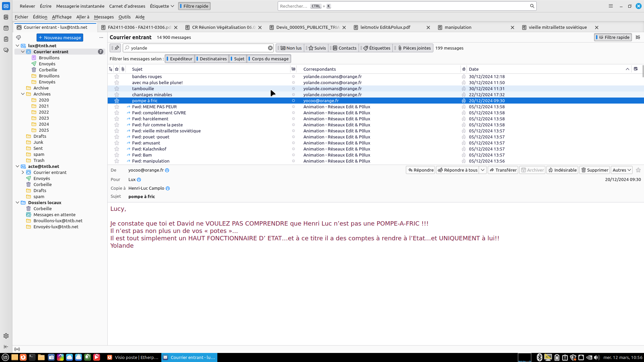644x362 pixels.
Task: Open the settings gear in sidebar
Action: pyautogui.click(x=6, y=336)
